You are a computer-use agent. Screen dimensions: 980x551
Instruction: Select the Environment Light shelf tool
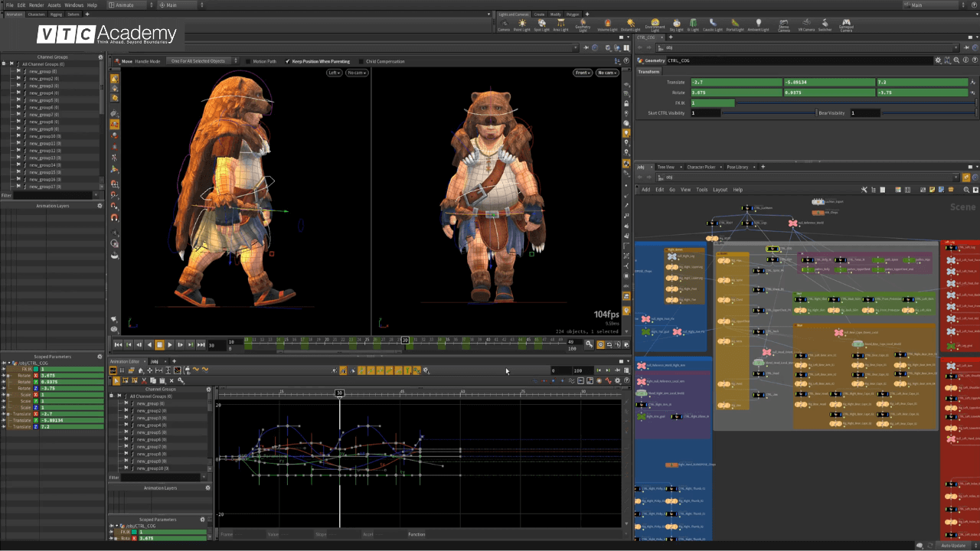[x=655, y=22]
